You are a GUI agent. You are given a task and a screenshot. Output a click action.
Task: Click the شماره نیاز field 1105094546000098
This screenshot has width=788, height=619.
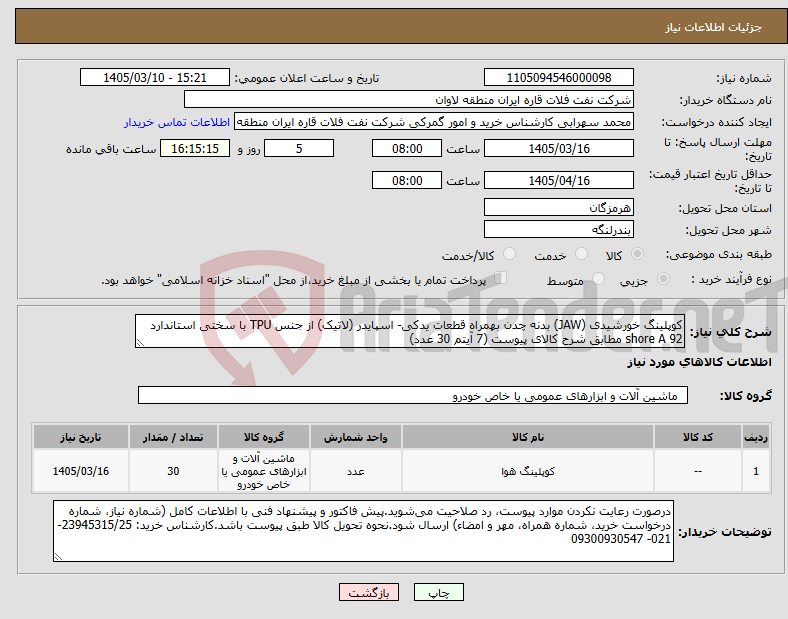558,77
